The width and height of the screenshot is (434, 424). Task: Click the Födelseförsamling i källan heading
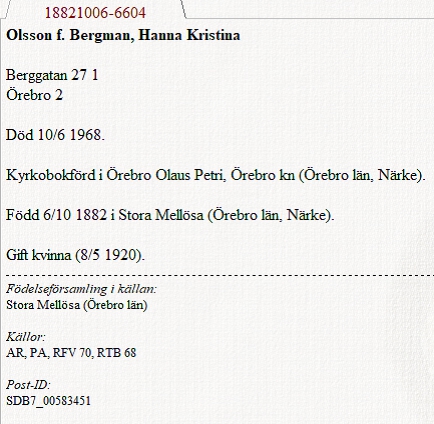[81, 289]
